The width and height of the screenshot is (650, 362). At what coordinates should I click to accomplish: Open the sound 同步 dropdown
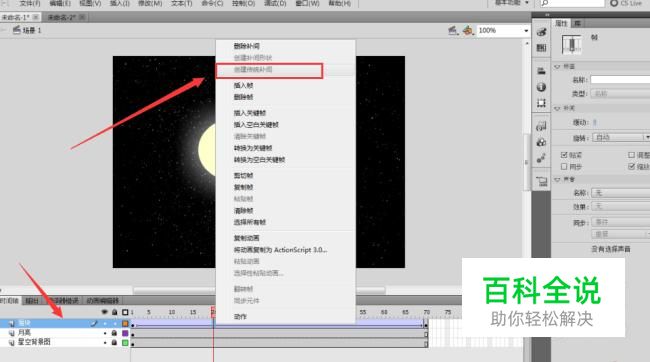click(x=621, y=222)
